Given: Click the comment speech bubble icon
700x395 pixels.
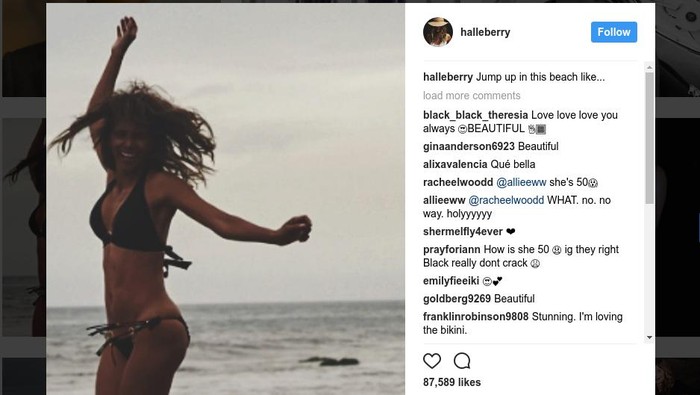Looking at the screenshot, I should 462,361.
